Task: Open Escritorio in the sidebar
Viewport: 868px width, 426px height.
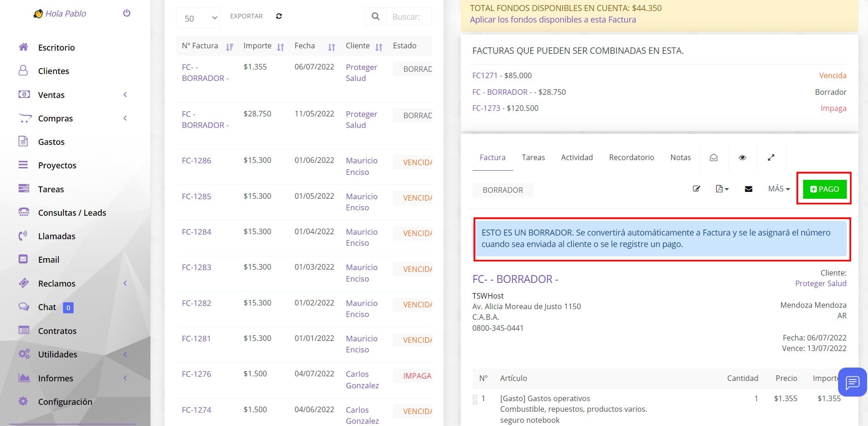Action: [x=56, y=47]
